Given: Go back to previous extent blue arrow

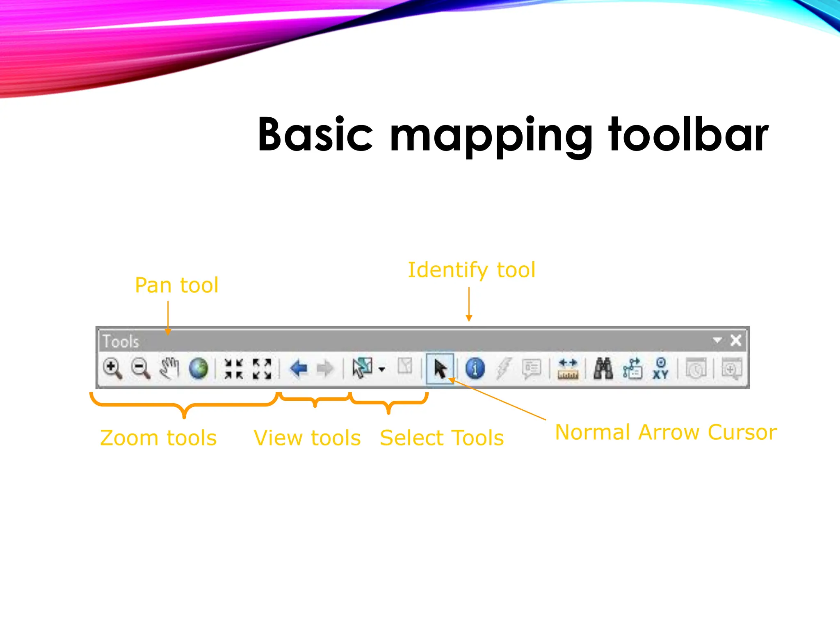Looking at the screenshot, I should coord(299,368).
